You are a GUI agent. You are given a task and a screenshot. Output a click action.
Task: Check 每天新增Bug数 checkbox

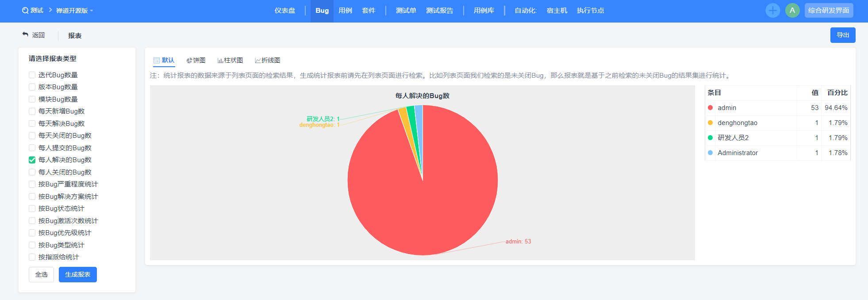point(32,111)
